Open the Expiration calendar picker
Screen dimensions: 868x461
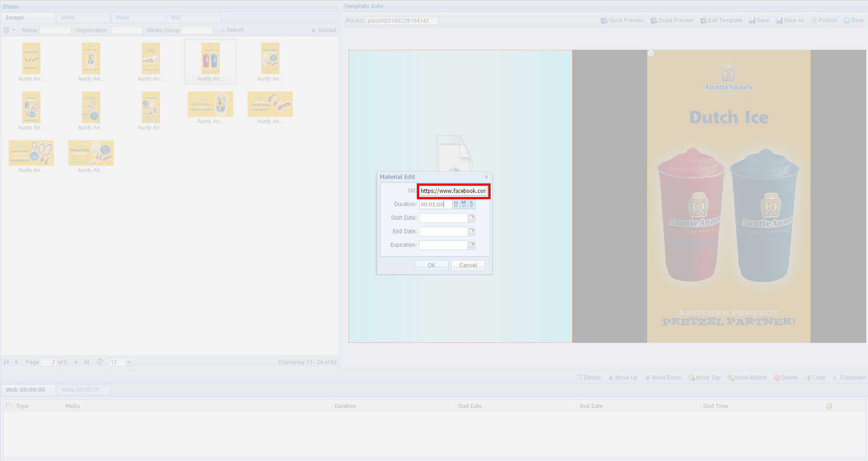tap(472, 245)
